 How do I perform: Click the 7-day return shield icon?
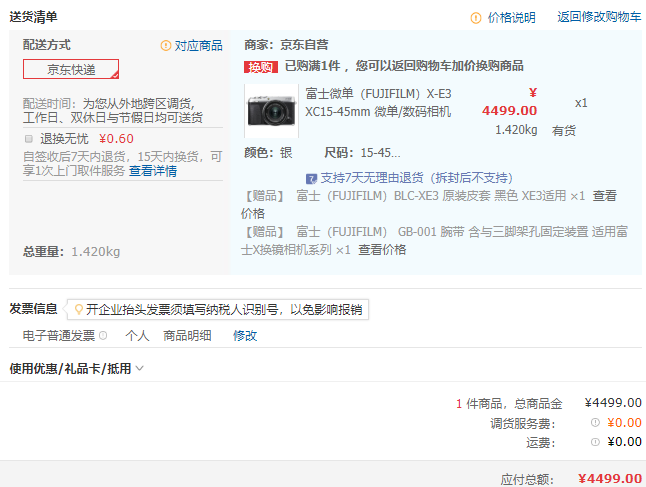pos(311,179)
